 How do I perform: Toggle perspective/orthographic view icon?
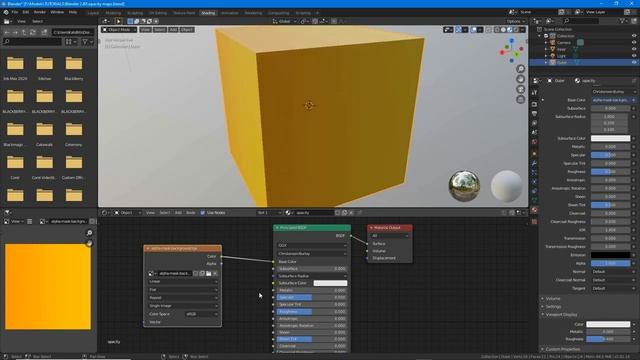520,99
